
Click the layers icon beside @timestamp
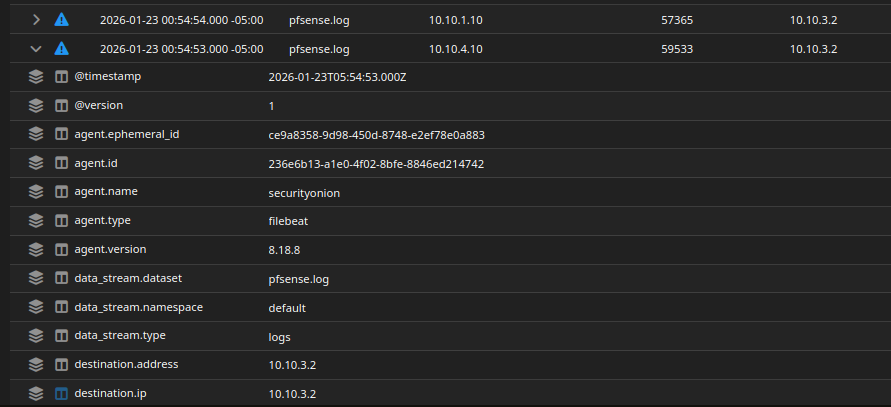coord(36,76)
